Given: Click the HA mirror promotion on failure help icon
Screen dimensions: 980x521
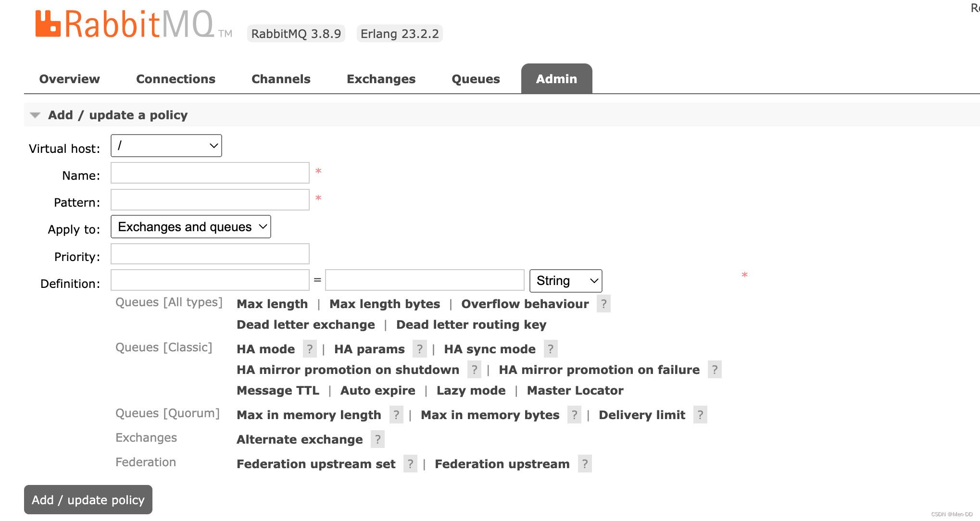Looking at the screenshot, I should click(715, 370).
